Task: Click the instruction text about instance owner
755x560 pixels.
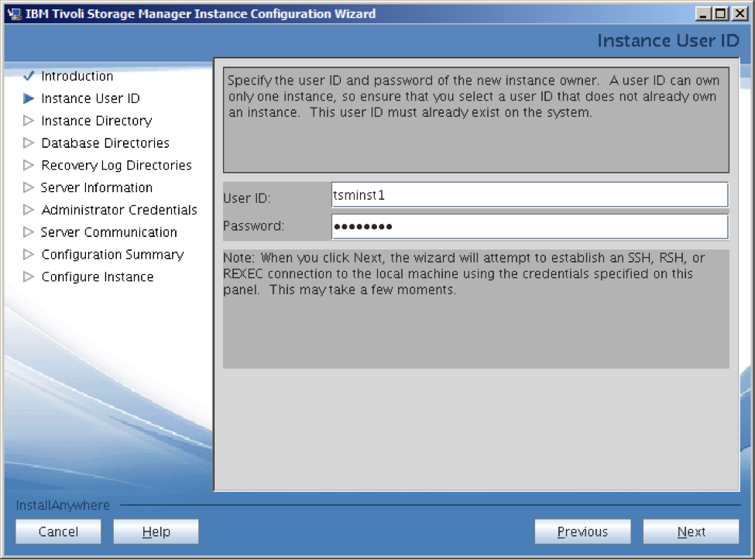Action: tap(474, 96)
